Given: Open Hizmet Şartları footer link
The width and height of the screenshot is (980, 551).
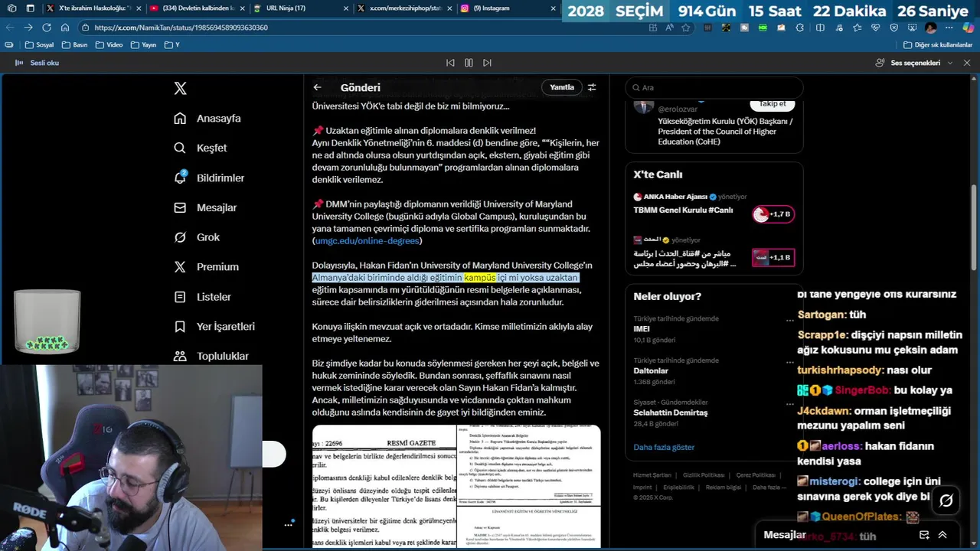Looking at the screenshot, I should (x=652, y=475).
